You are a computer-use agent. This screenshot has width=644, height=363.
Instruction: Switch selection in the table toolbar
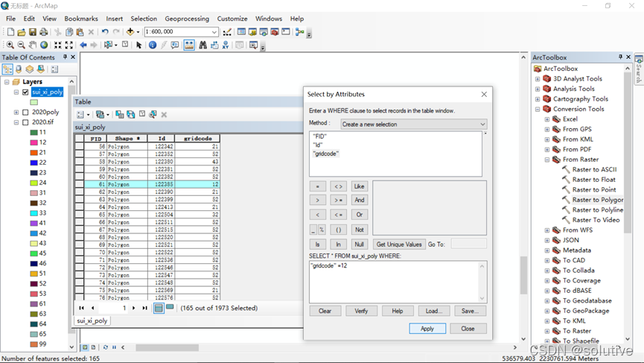click(131, 115)
